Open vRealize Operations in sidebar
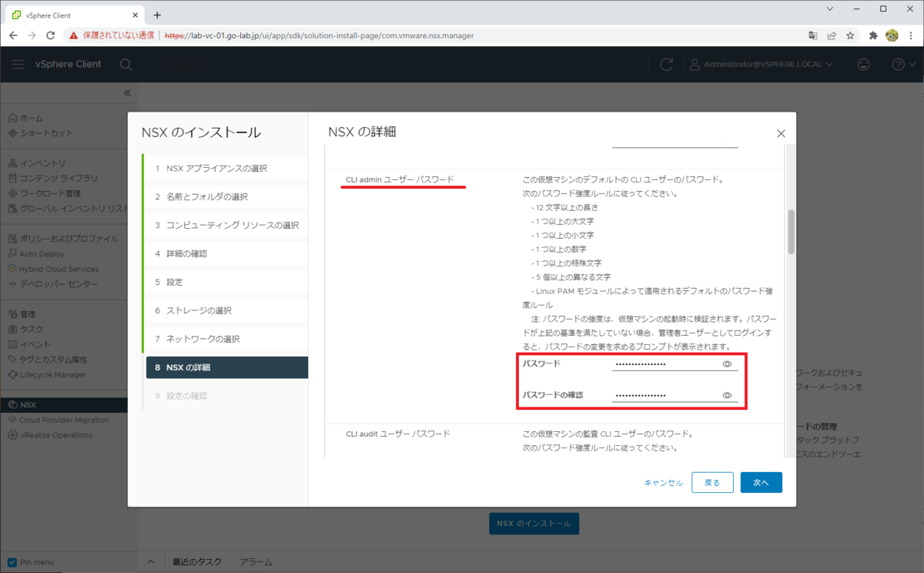Viewport: 924px width, 573px height. click(50, 435)
